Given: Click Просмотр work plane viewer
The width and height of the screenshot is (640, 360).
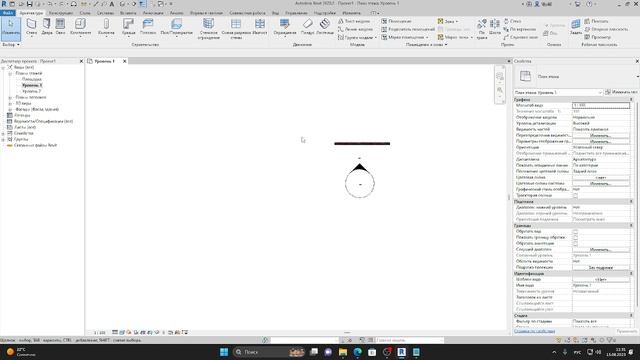Looking at the screenshot, I should coord(598,37).
